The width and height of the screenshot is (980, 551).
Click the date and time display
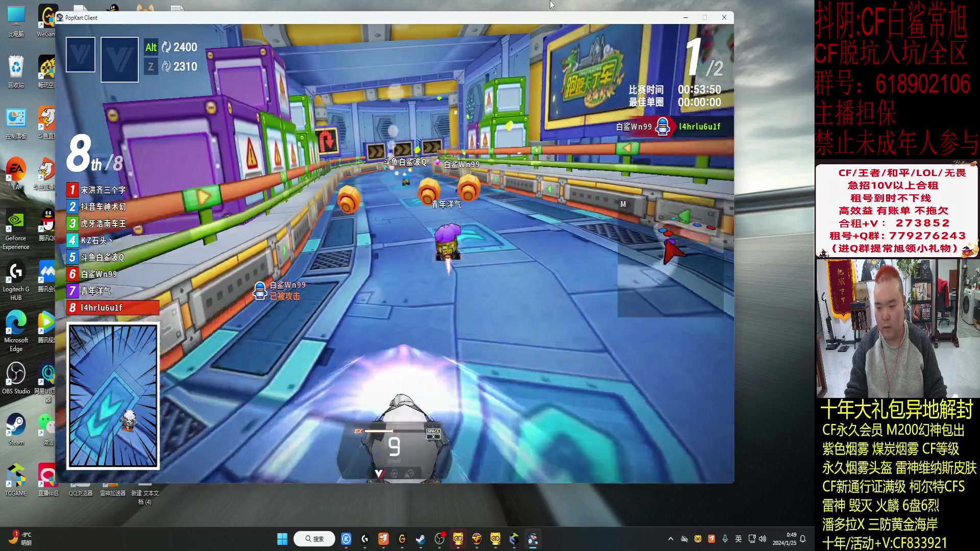(x=784, y=539)
